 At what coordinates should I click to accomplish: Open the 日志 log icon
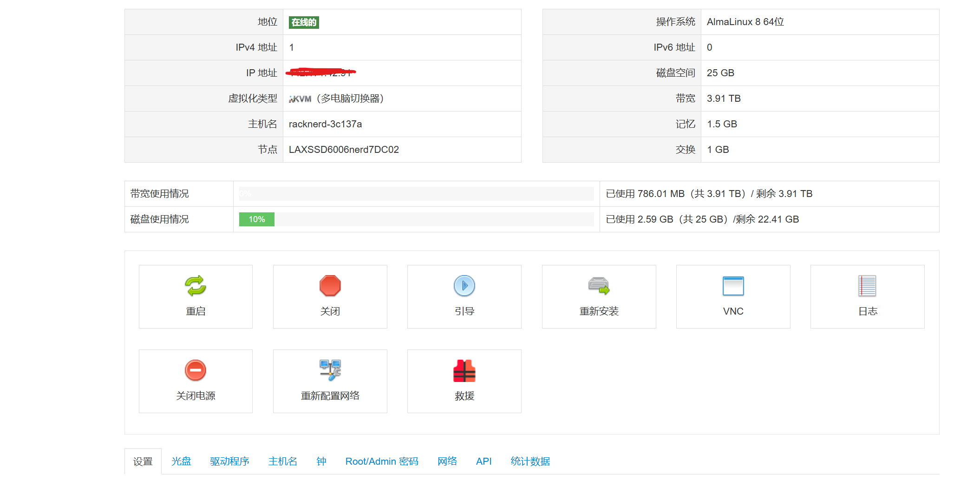[x=867, y=286]
